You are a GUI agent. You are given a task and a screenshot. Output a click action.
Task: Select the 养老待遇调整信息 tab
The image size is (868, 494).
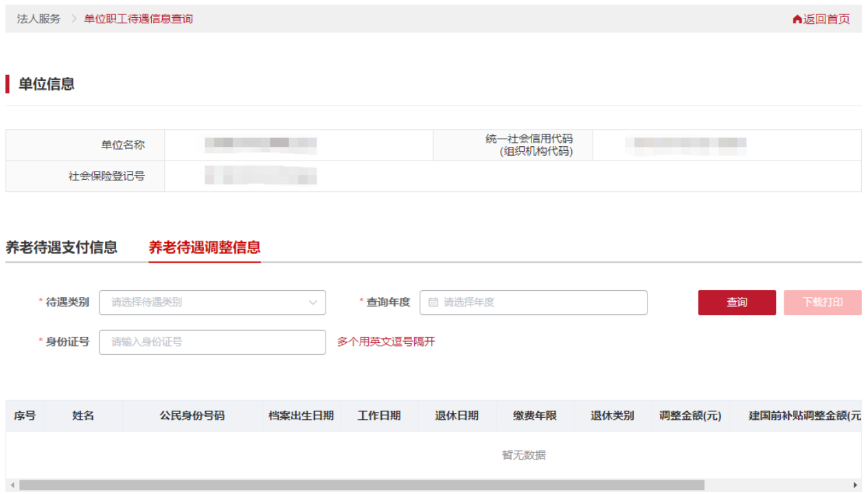205,248
